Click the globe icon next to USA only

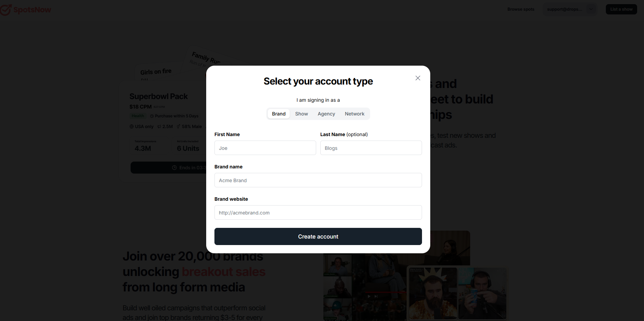coord(132,126)
